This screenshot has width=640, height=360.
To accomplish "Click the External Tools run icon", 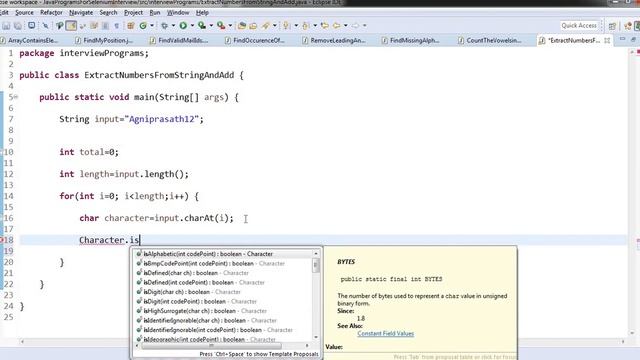I will click(221, 26).
